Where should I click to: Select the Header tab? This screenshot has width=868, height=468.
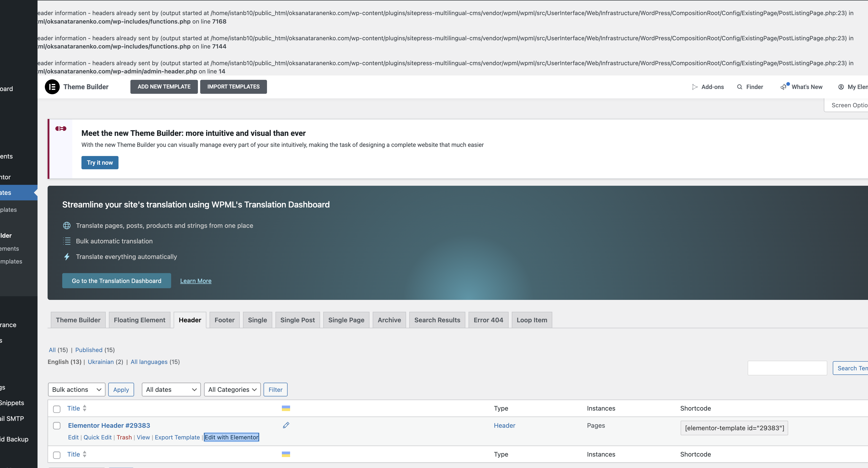[190, 320]
